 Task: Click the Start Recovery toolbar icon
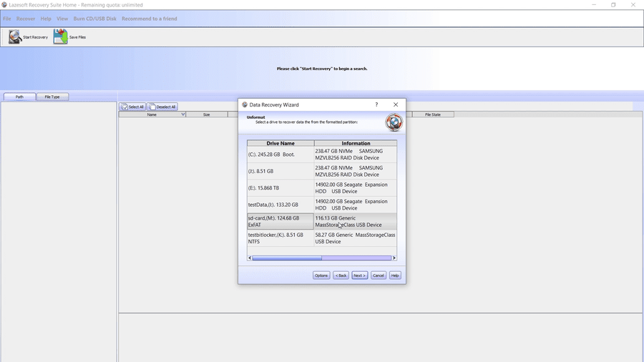point(15,37)
